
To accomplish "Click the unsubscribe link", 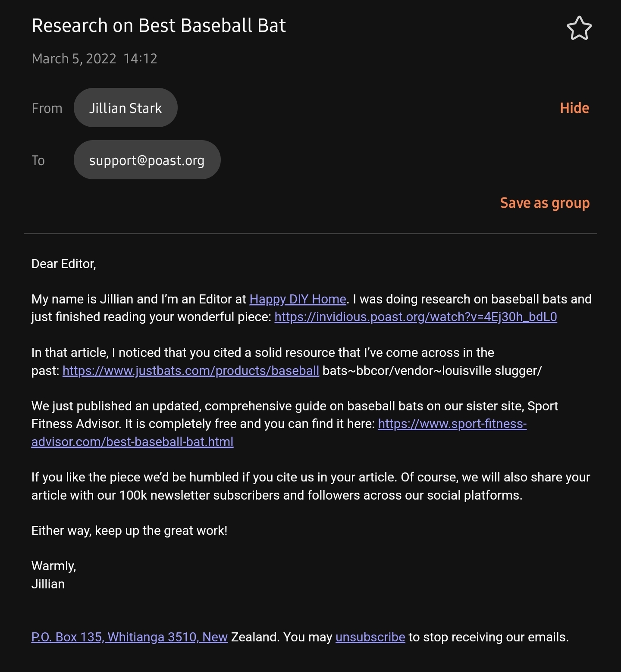I will click(x=370, y=637).
